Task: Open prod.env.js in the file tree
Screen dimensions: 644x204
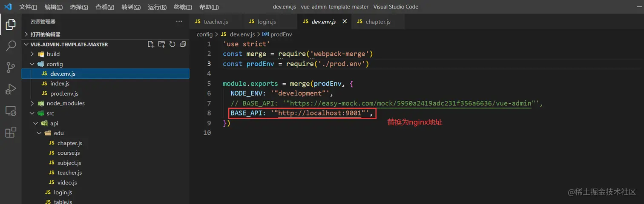Action: pyautogui.click(x=64, y=93)
